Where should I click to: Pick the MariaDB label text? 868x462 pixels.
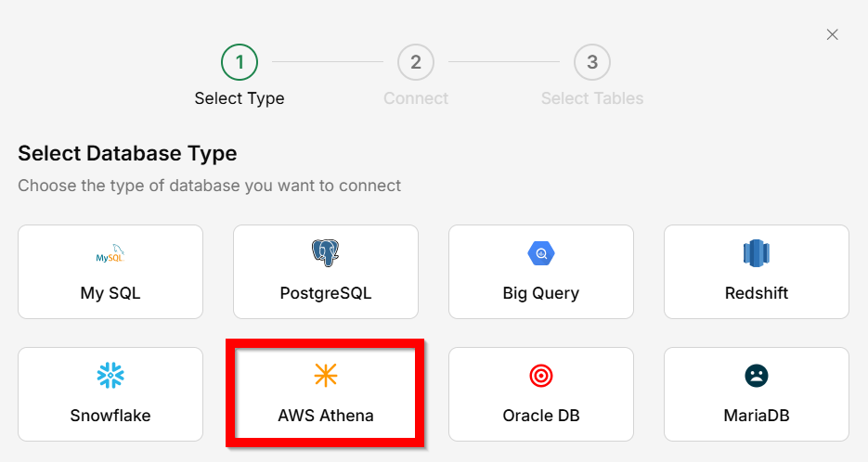pyautogui.click(x=757, y=416)
